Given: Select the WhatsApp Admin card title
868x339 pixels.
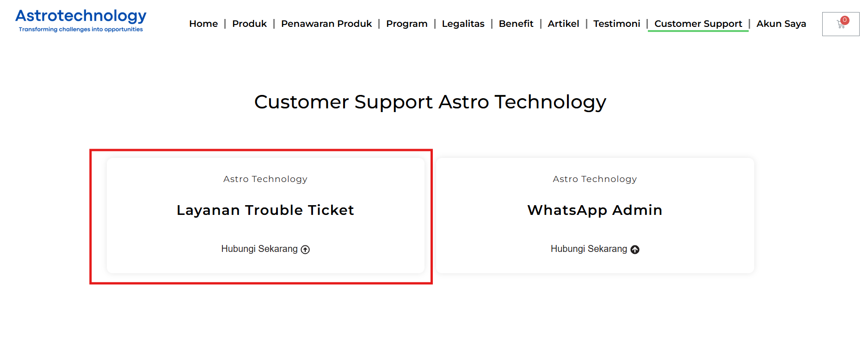Looking at the screenshot, I should click(x=595, y=210).
